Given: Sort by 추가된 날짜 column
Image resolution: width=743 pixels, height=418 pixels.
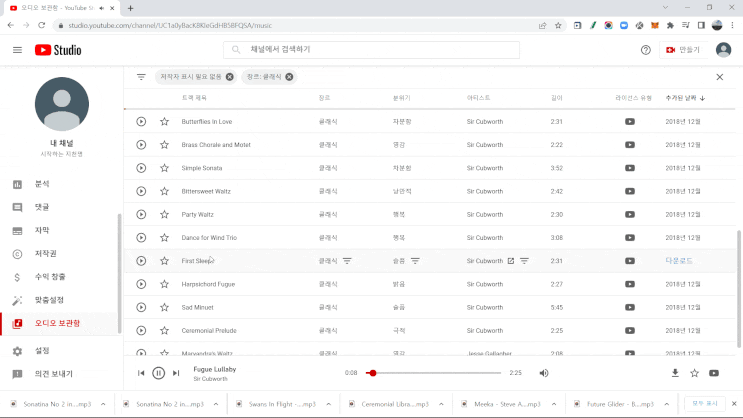Looking at the screenshot, I should point(685,98).
